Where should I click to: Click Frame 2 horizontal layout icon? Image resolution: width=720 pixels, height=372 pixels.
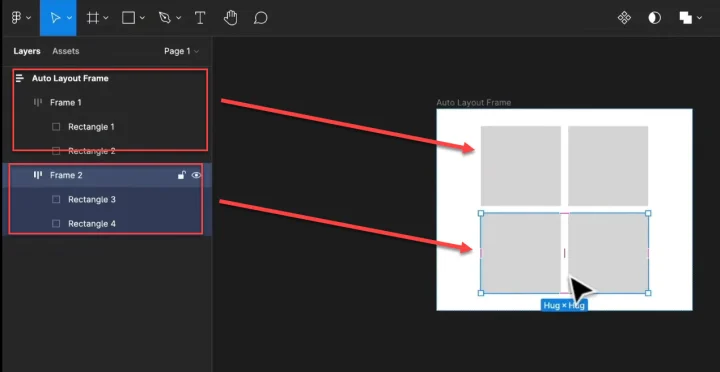pyautogui.click(x=38, y=175)
